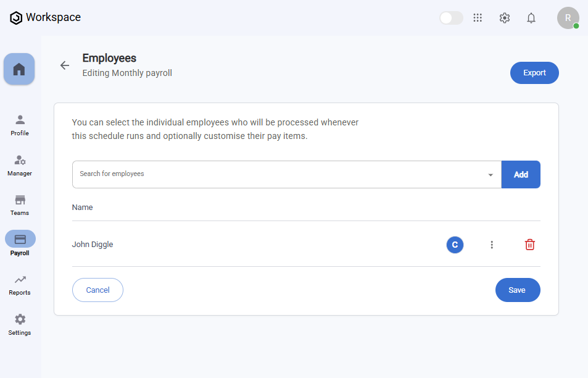
Task: Go back using the arrow icon
Action: [65, 65]
